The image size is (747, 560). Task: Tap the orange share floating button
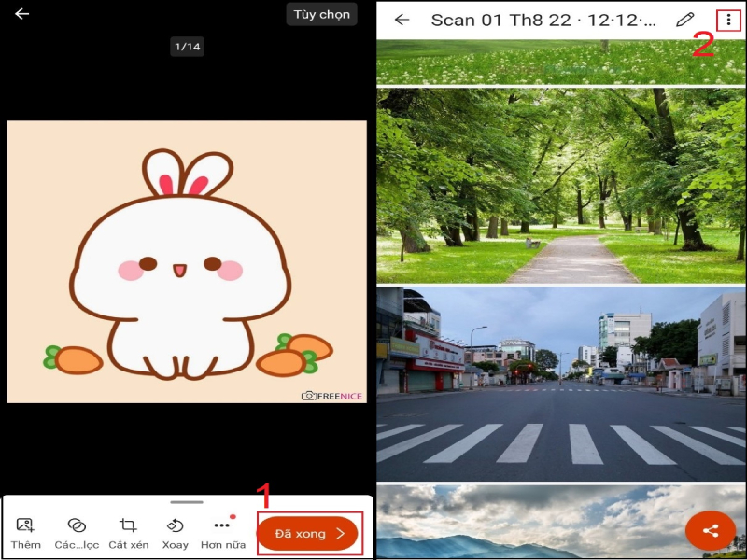[x=711, y=530]
